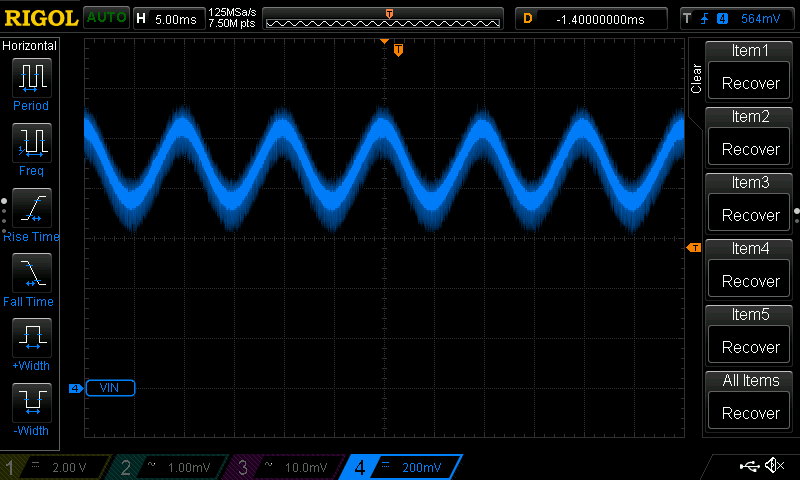The width and height of the screenshot is (800, 480).
Task: Select channel 1 label at 2.00 V
Action: coord(56,467)
